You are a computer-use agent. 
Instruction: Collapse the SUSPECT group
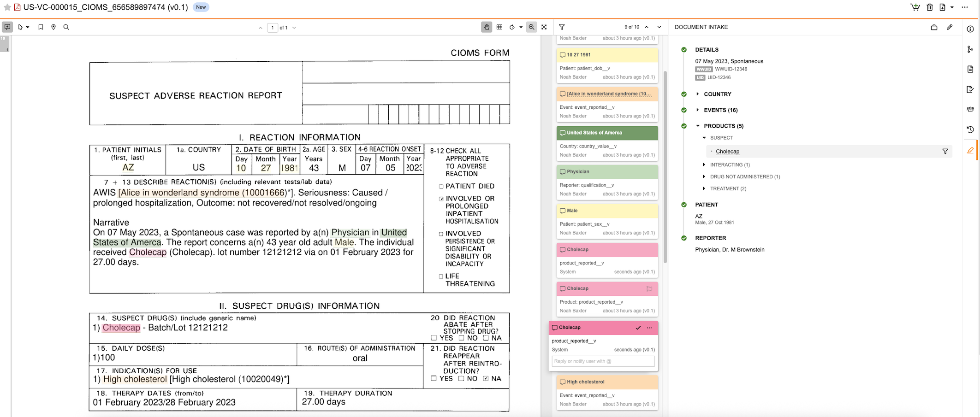tap(704, 138)
